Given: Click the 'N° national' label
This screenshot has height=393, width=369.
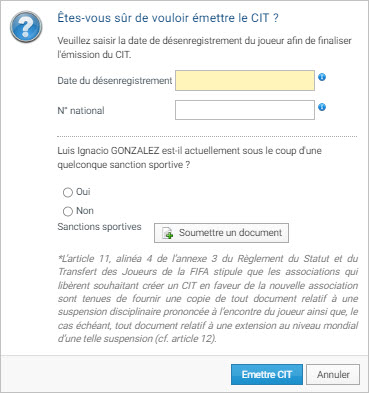Looking at the screenshot, I should point(81,111).
